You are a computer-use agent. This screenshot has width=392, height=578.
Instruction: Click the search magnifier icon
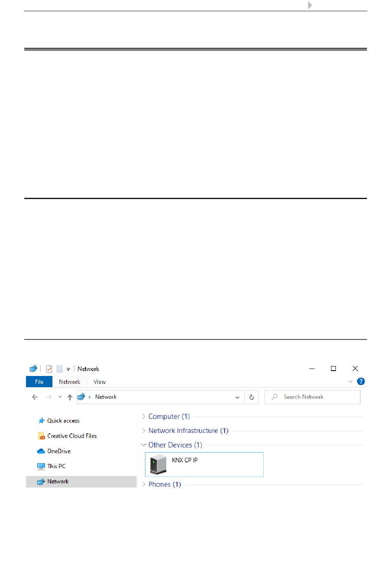pos(274,397)
